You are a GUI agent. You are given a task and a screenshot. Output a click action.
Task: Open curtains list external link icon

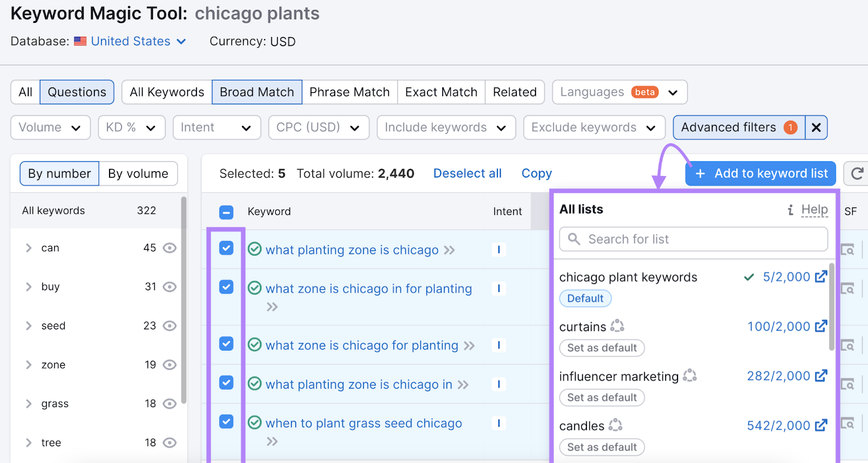821,326
